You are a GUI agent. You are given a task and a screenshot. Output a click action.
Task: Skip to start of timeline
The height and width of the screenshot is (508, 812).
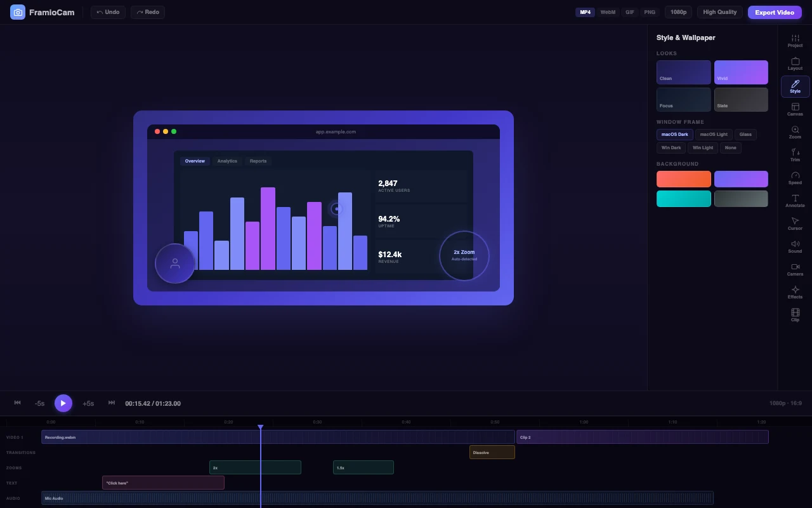(x=17, y=403)
